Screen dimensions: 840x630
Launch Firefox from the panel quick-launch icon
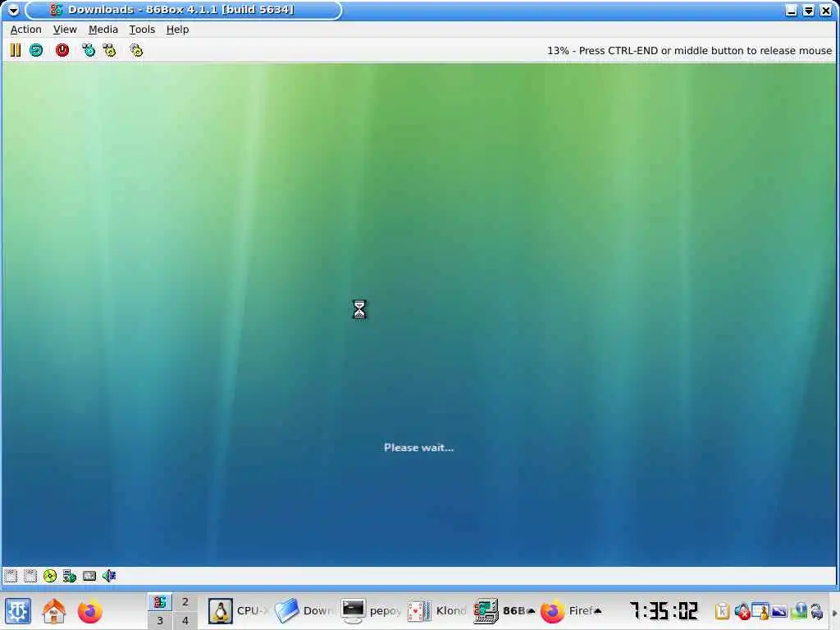click(x=89, y=611)
